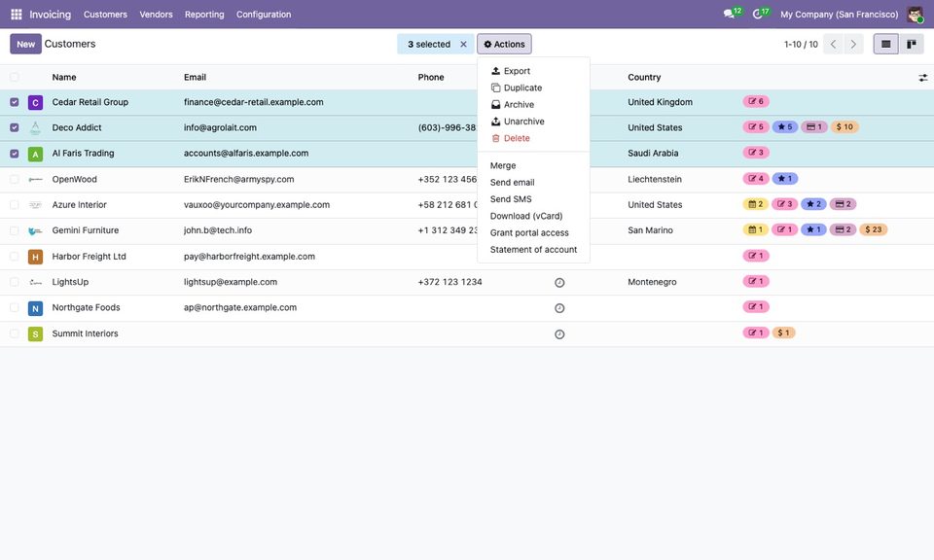Sort by Email column header
The width and height of the screenshot is (934, 560).
click(x=195, y=78)
